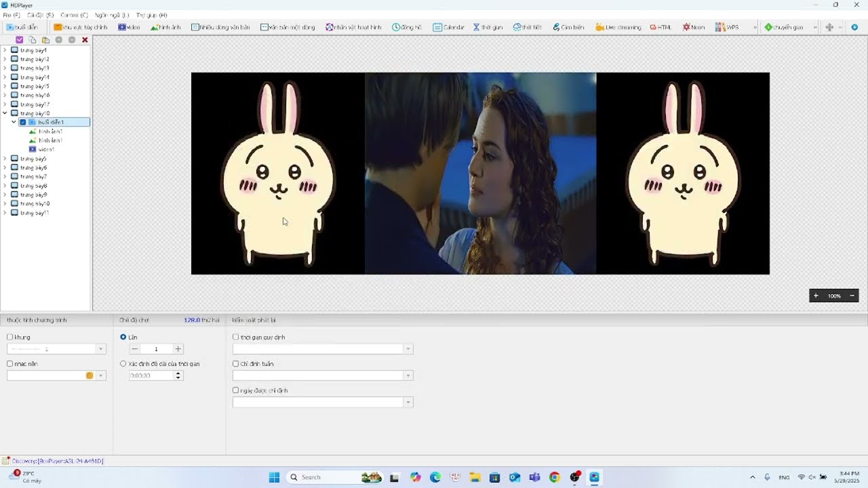
Task: Zoom in with the plus button
Action: tap(816, 296)
